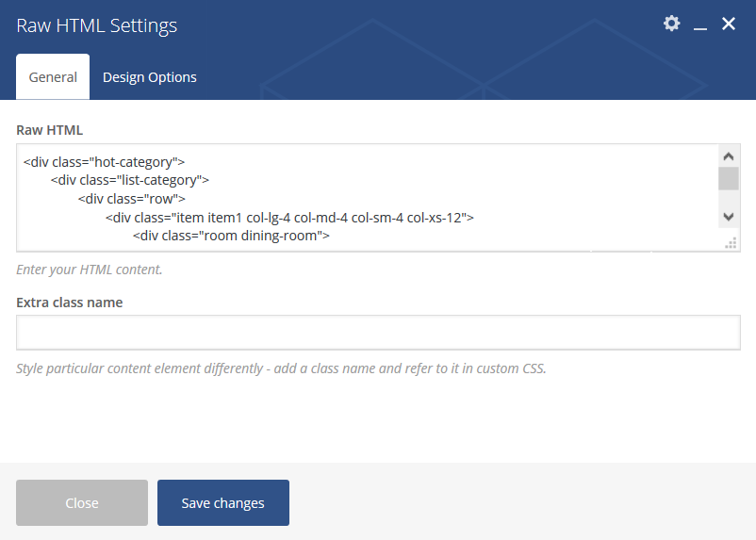Close the panel with the X icon
The width and height of the screenshot is (756, 540).
(x=728, y=24)
